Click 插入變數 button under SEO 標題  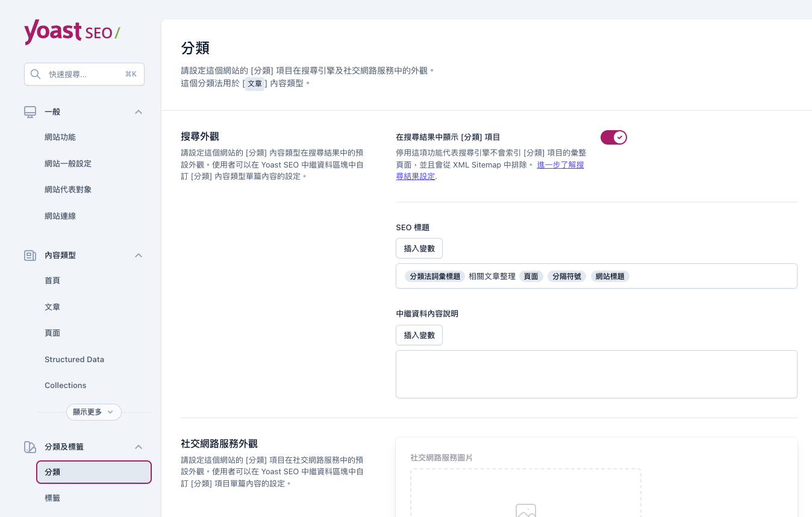tap(419, 248)
